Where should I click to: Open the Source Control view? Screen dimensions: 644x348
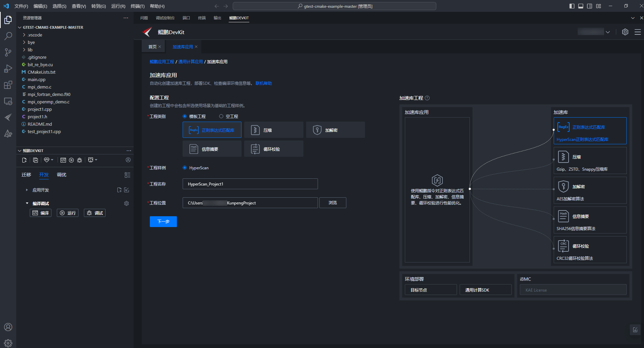click(8, 52)
